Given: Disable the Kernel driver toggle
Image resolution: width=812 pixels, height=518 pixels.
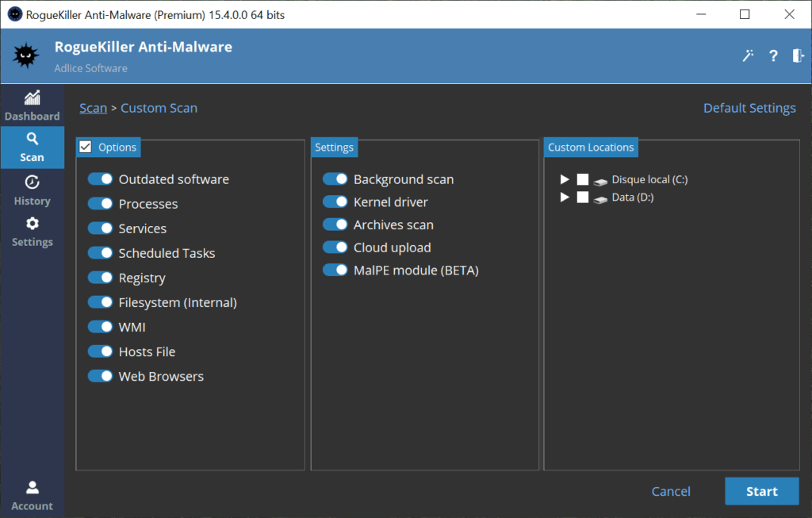Looking at the screenshot, I should 335,202.
